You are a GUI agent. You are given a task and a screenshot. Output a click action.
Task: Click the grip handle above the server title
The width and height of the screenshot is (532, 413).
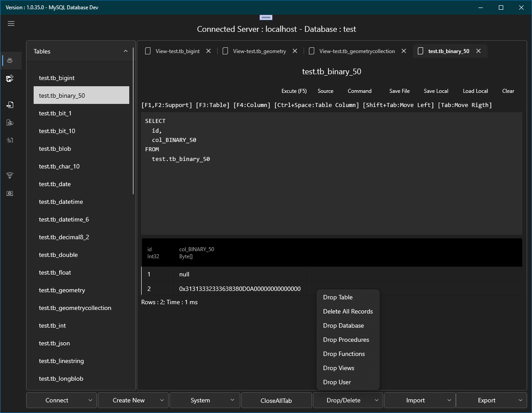pos(266,17)
